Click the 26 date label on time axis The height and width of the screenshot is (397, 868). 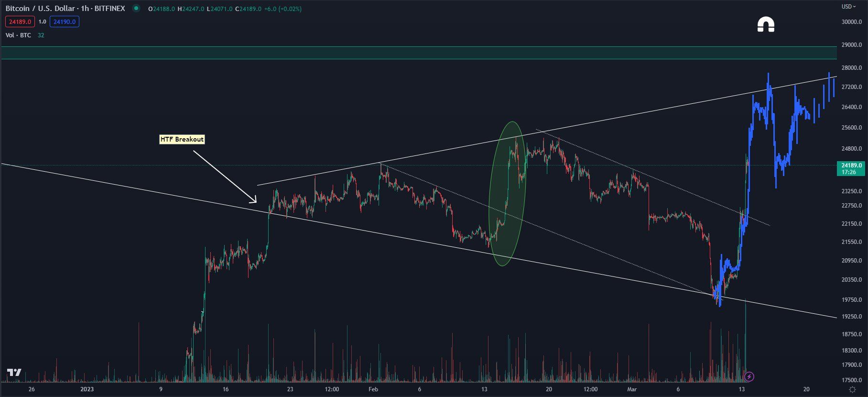point(32,389)
